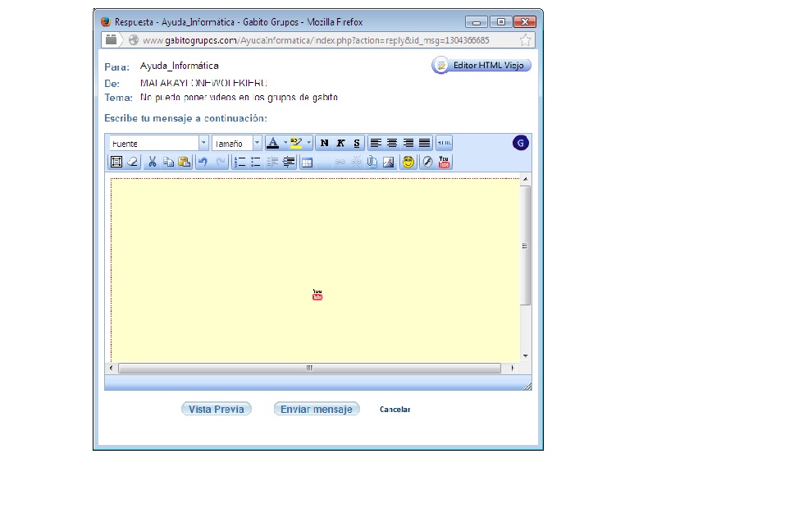Undo the last edit
Image resolution: width=812 pixels, height=518 pixels.
[x=203, y=162]
